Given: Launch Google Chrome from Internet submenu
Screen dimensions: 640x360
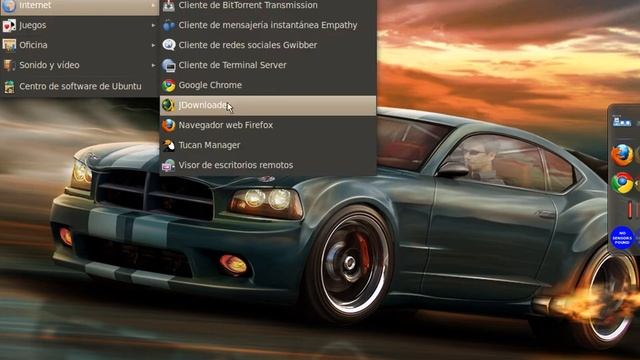Looking at the screenshot, I should (268, 85).
